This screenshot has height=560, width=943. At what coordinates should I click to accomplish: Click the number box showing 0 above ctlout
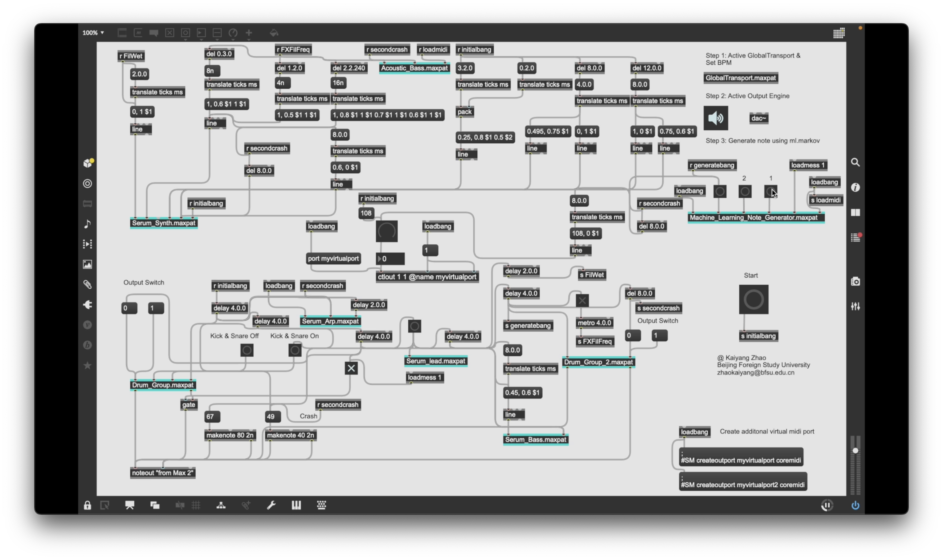pos(390,258)
